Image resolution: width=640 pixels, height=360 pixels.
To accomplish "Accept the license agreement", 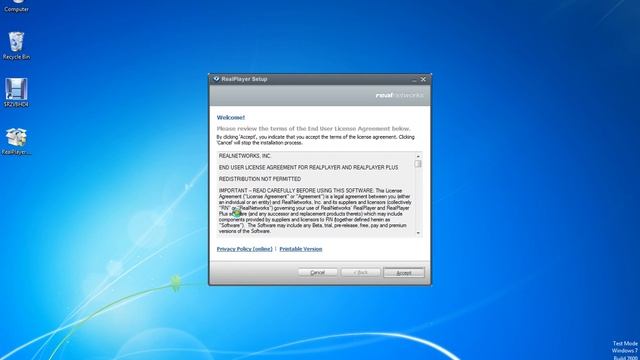I will point(404,272).
